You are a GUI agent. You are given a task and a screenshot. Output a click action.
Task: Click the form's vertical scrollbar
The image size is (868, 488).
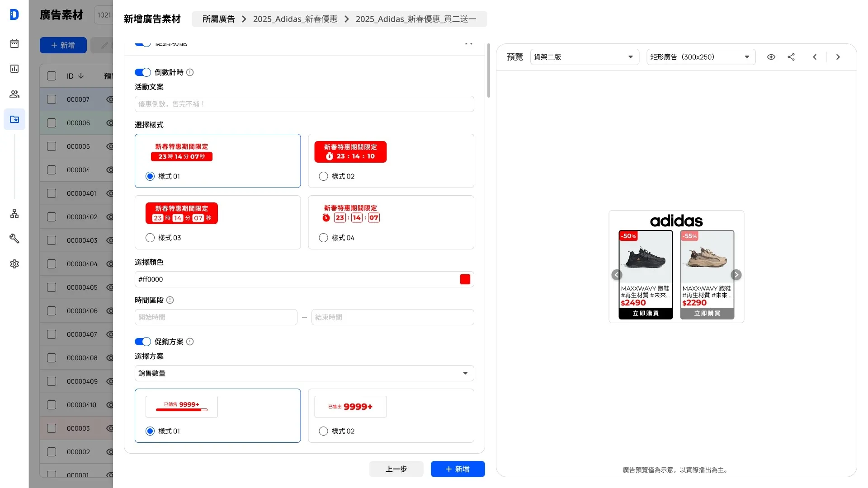coord(489,70)
